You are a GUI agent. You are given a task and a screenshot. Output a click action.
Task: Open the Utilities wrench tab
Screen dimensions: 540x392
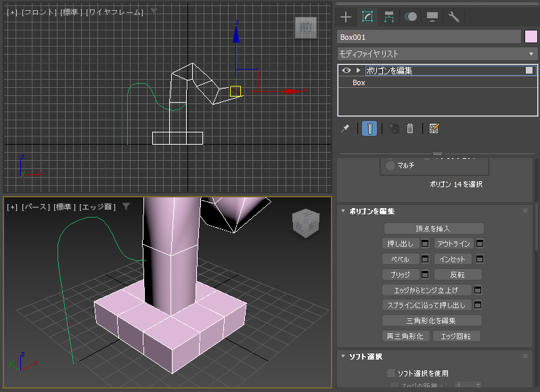[453, 17]
